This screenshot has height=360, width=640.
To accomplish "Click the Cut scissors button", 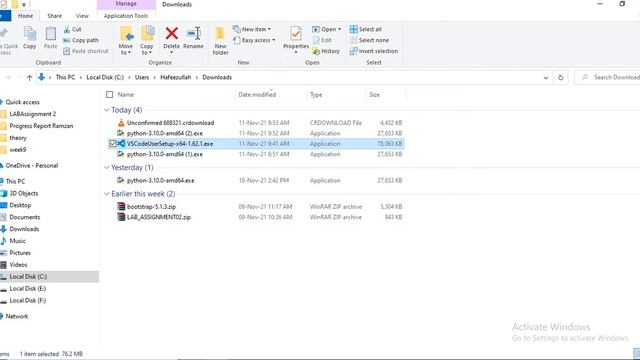I will point(73,29).
